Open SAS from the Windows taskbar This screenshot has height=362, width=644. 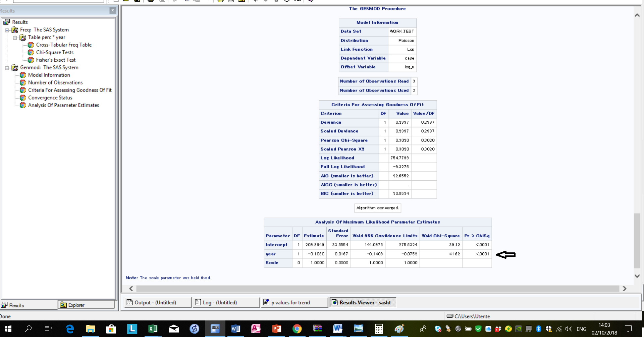(x=215, y=329)
